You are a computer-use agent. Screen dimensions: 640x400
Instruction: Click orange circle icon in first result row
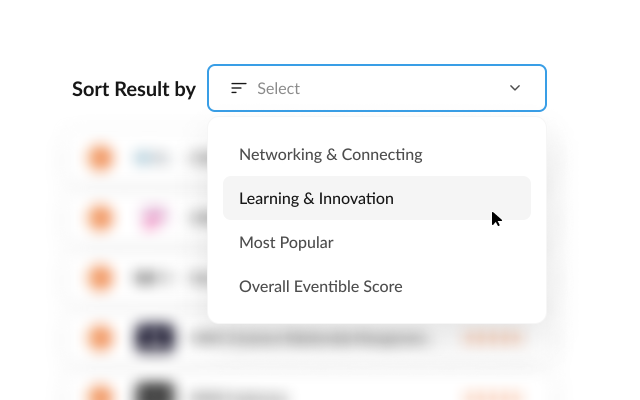[98, 156]
